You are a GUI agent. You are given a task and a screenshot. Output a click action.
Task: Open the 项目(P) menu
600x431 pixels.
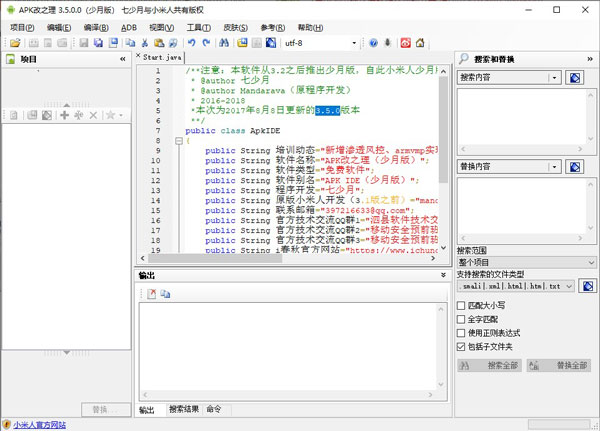22,28
